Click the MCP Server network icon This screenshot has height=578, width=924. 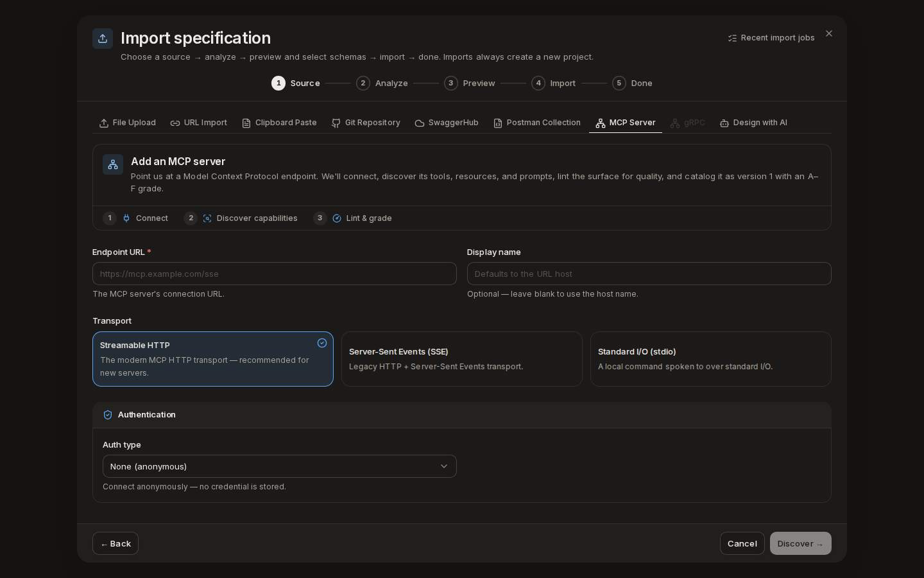click(x=601, y=123)
